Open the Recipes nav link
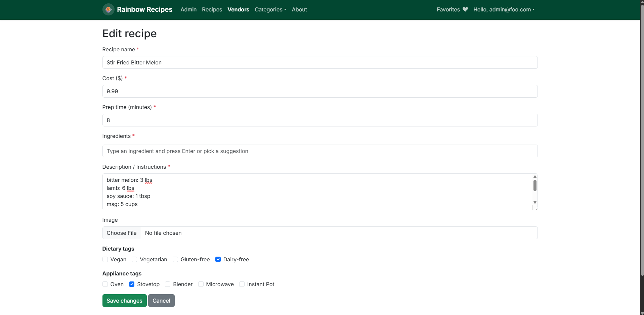 pos(212,9)
